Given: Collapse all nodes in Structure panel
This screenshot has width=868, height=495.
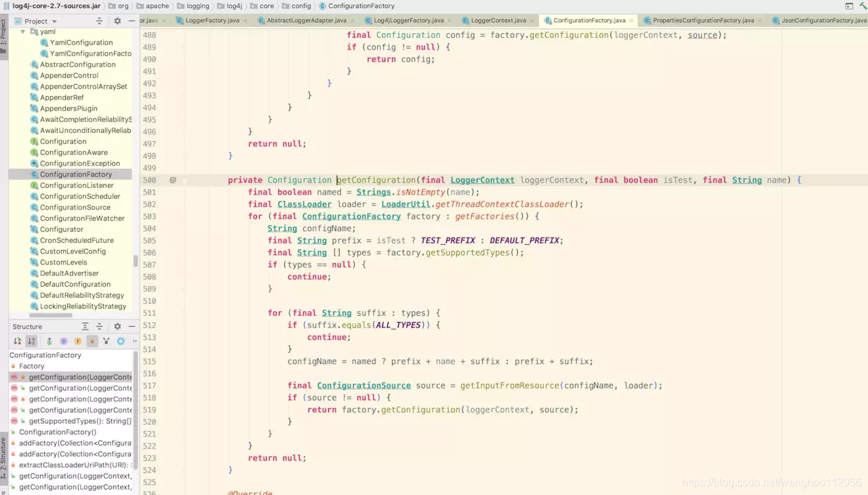Looking at the screenshot, I should coord(99,326).
